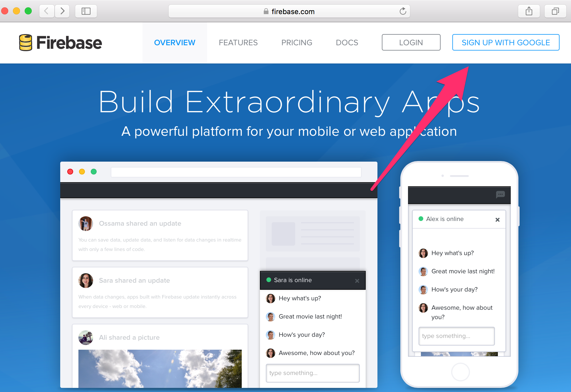
Task: Go forward with the browser arrow
Action: pyautogui.click(x=62, y=11)
